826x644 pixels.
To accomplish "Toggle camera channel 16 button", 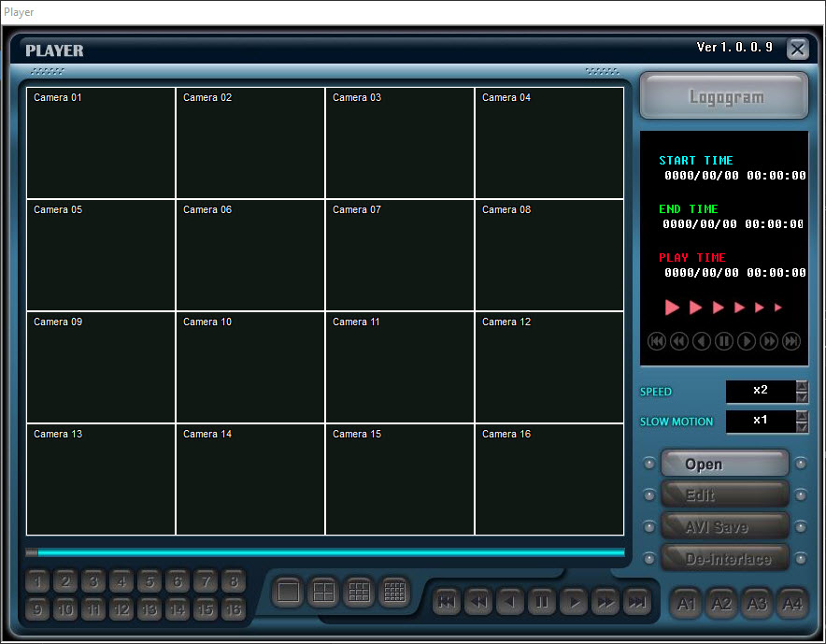I will 233,610.
